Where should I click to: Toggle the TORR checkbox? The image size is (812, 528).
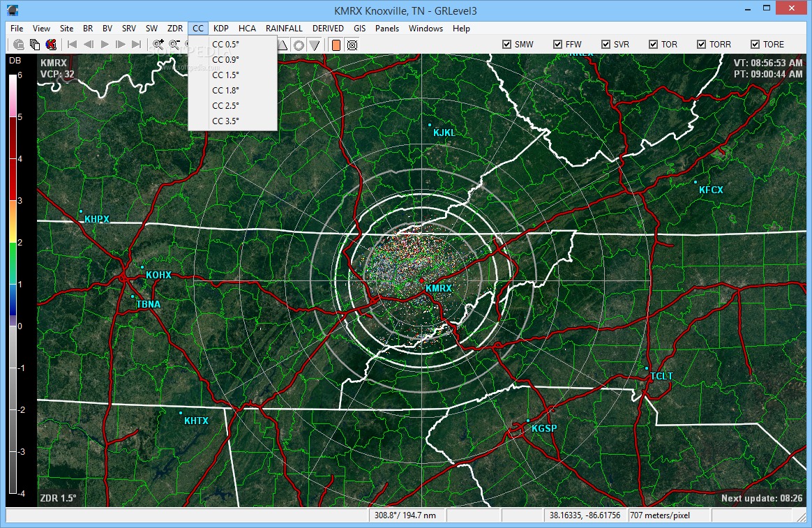click(x=702, y=45)
